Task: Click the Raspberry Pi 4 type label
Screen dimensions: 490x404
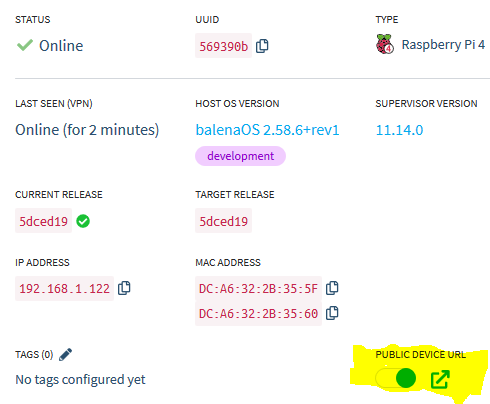Action: point(443,45)
